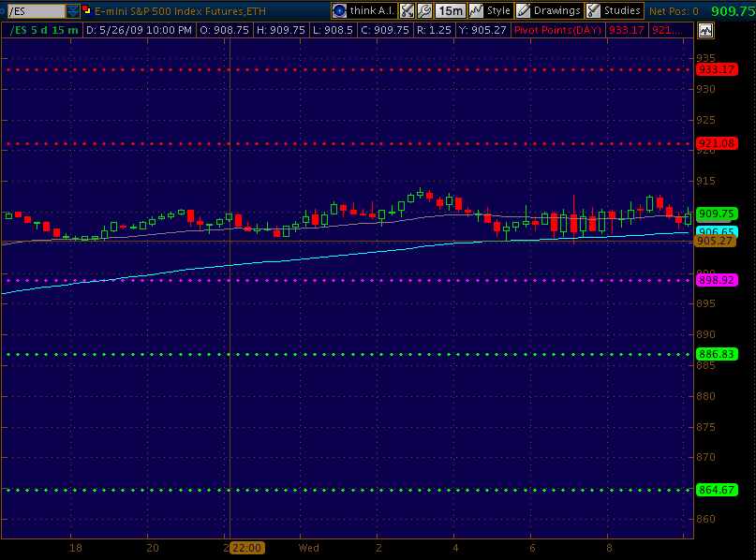Screen dimensions: 756x560
Task: Click the scissors tool icon
Action: (407, 10)
